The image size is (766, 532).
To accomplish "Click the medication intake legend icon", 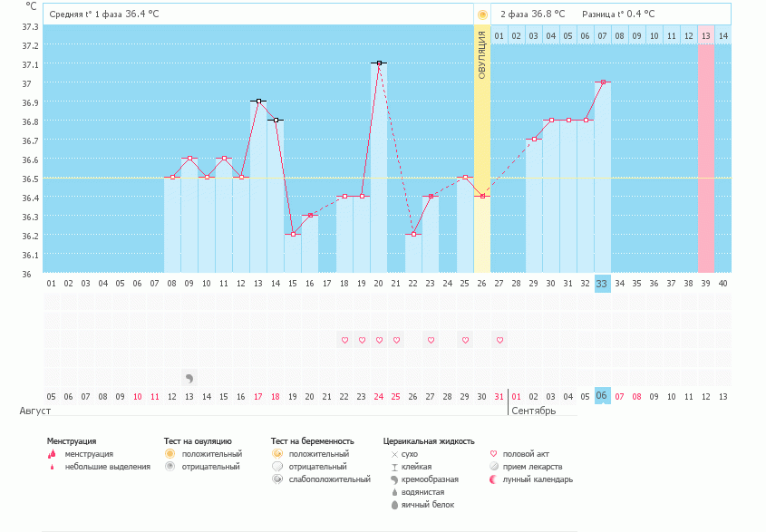I will point(493,467).
